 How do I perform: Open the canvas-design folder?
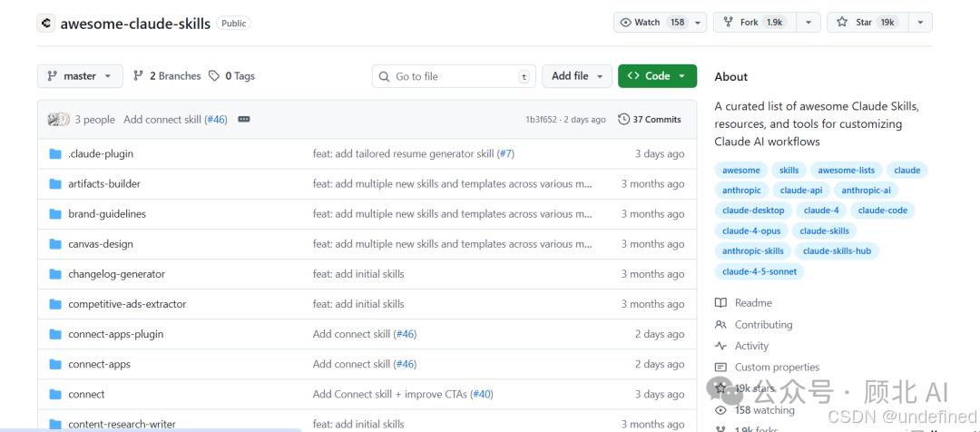[x=101, y=244]
